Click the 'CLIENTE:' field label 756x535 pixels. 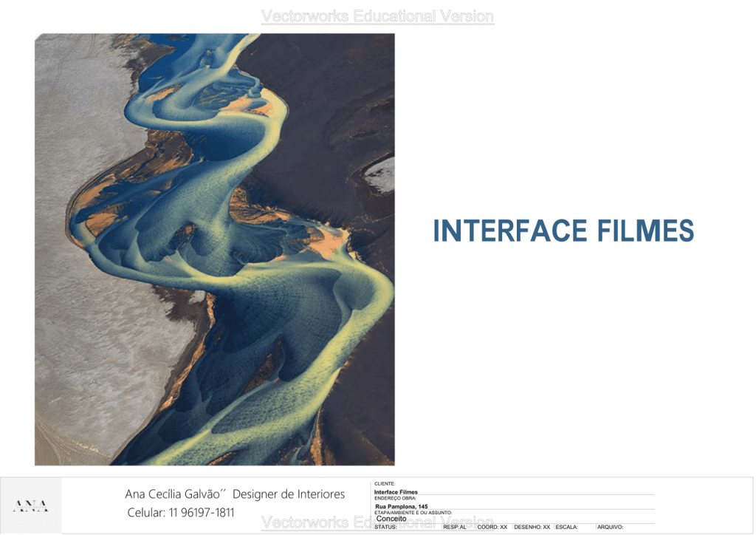coord(385,483)
